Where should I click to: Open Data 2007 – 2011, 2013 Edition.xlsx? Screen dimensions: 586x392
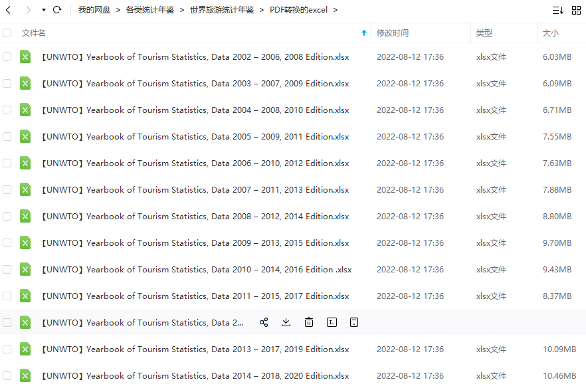195,189
